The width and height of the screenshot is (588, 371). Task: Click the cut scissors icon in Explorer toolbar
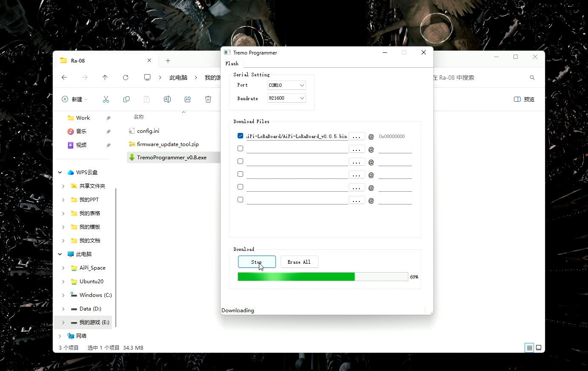[x=106, y=99]
